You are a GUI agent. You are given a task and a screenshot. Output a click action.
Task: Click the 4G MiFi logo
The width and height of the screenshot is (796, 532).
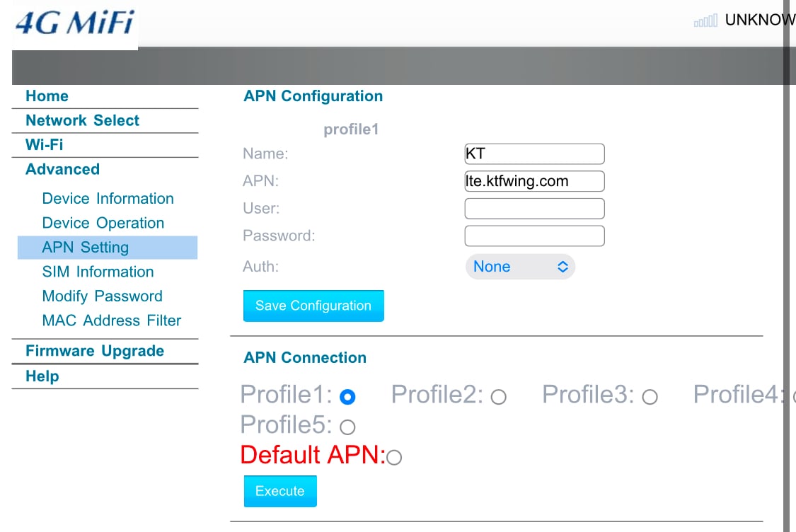[74, 23]
